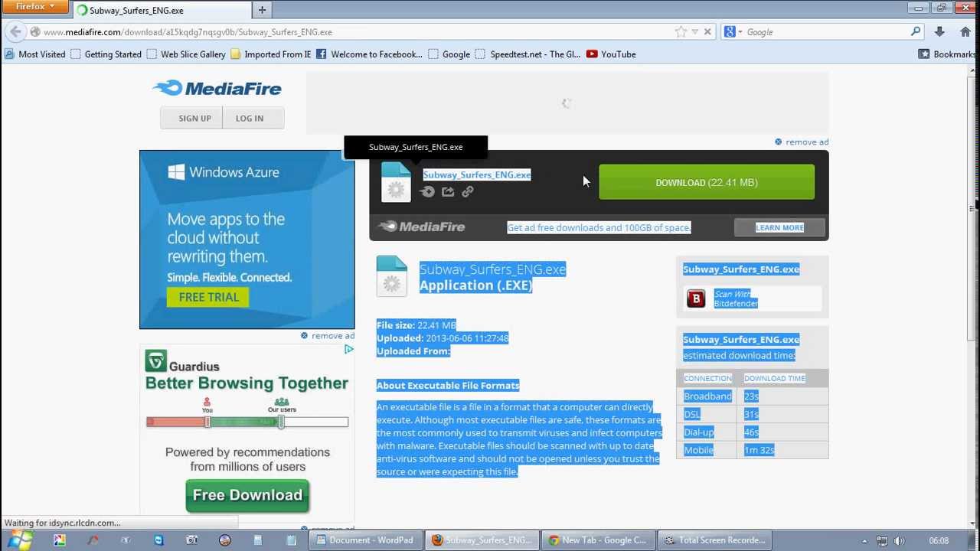980x551 pixels.
Task: Open the bookmark star dropdown arrow
Action: click(694, 32)
